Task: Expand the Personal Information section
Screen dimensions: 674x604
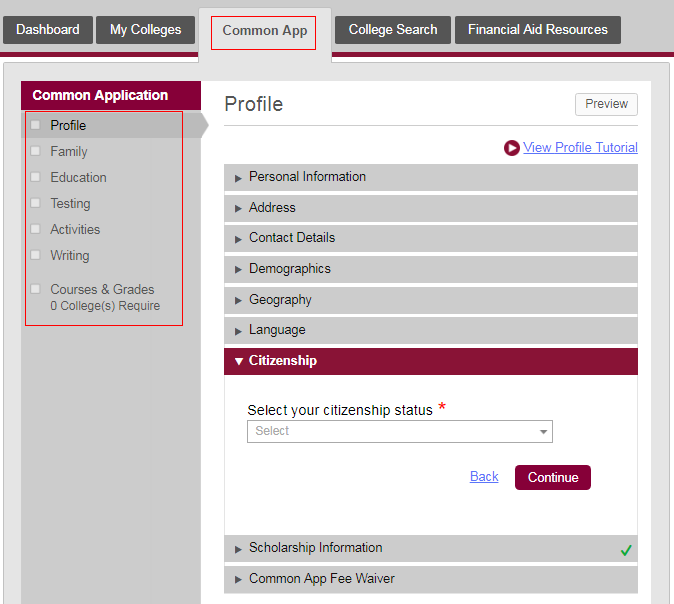Action: coord(431,177)
